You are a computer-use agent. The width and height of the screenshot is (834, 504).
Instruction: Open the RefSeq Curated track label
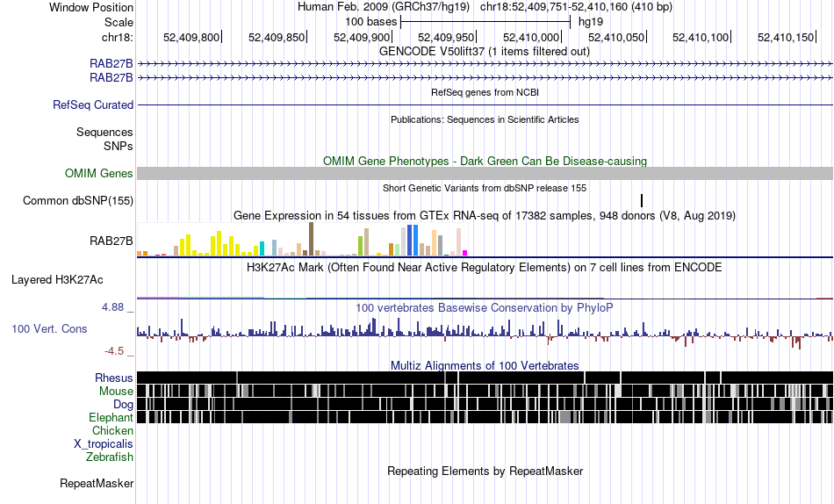[x=93, y=104]
